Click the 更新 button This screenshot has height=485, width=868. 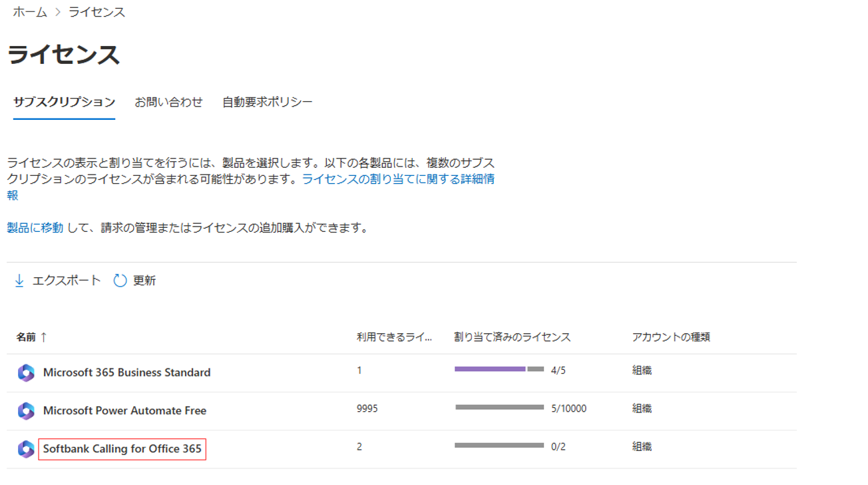134,280
